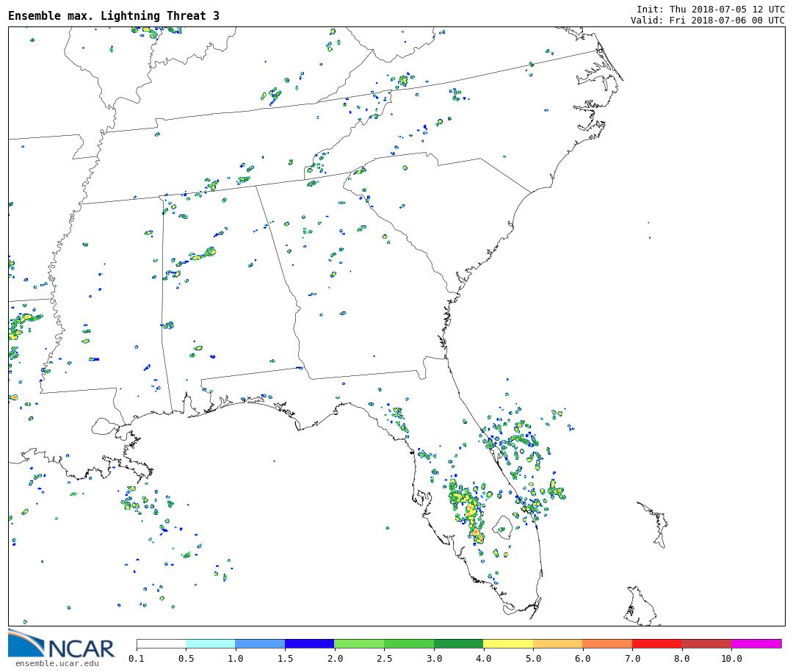Select the light green 2.0–2.5 colorbar segment
793x672 pixels.
coord(360,643)
